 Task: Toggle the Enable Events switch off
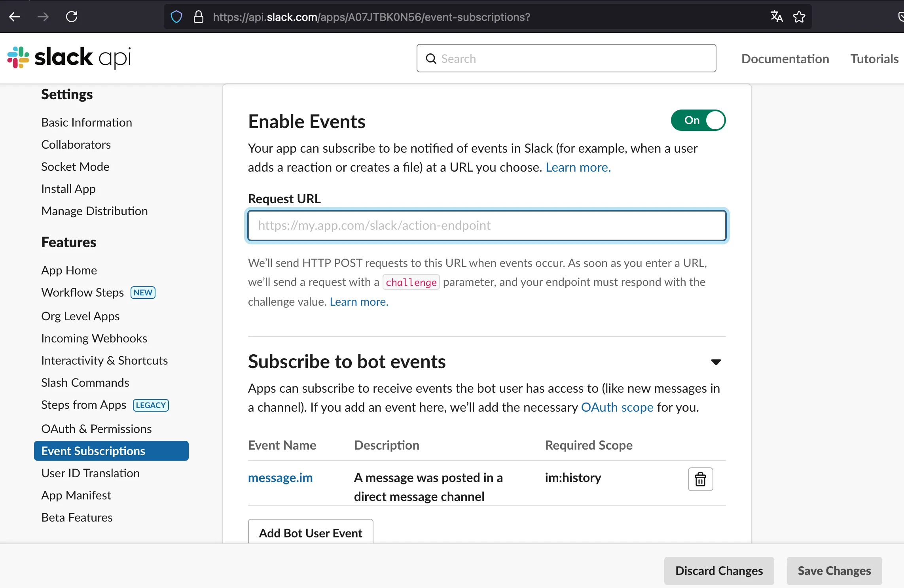coord(698,120)
